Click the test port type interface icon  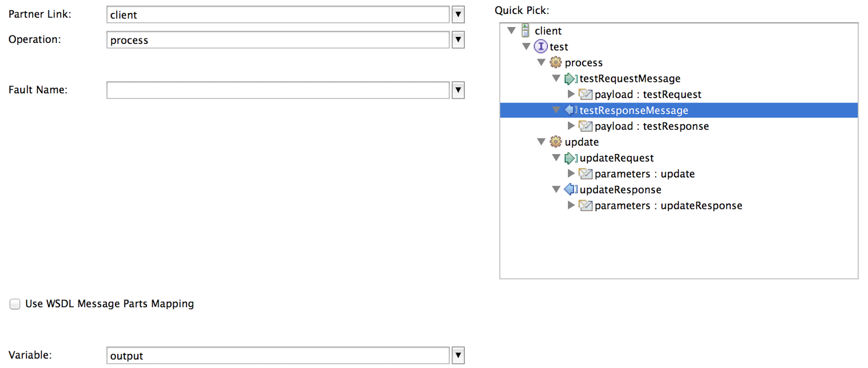click(540, 47)
